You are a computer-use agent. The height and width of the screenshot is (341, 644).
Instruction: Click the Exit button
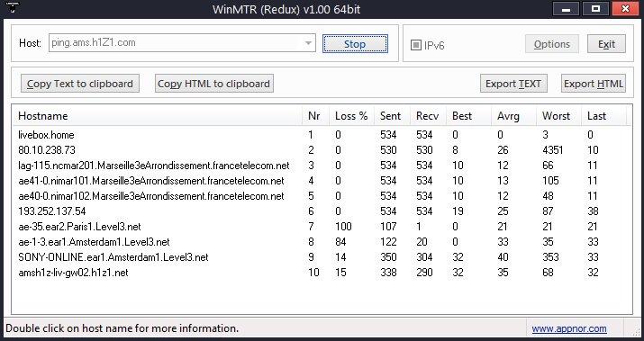point(606,44)
